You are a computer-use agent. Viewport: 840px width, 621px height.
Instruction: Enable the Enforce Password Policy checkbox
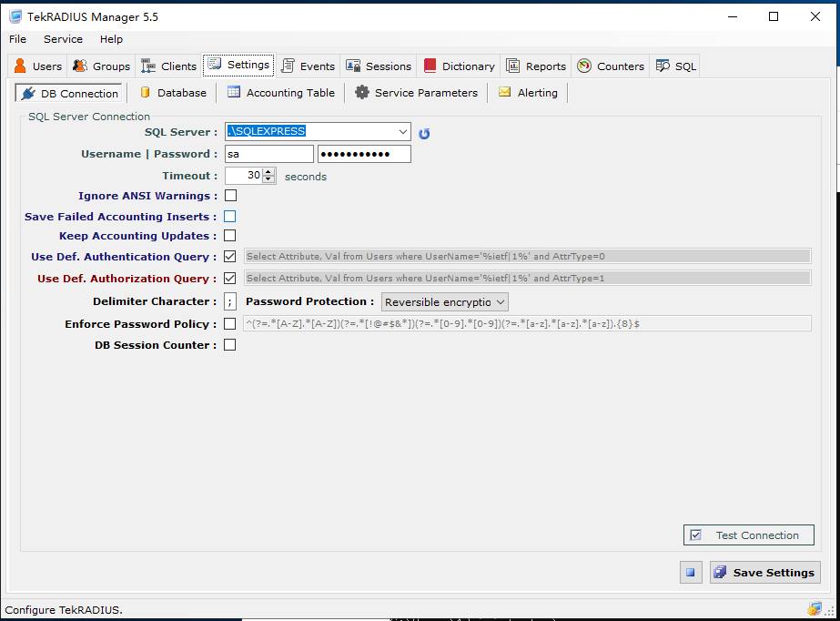230,323
